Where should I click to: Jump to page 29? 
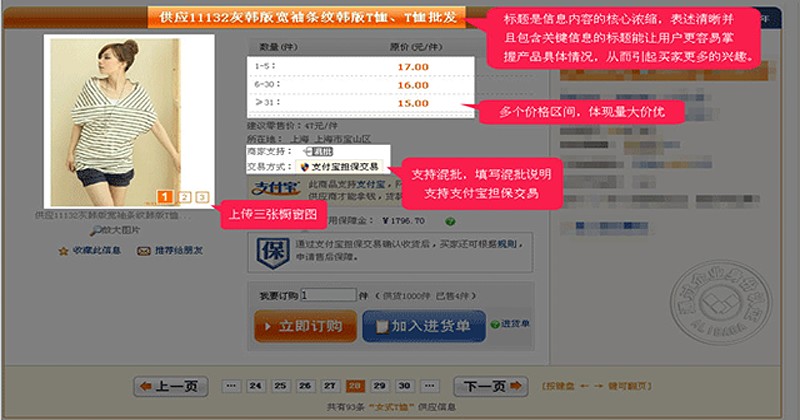point(380,386)
